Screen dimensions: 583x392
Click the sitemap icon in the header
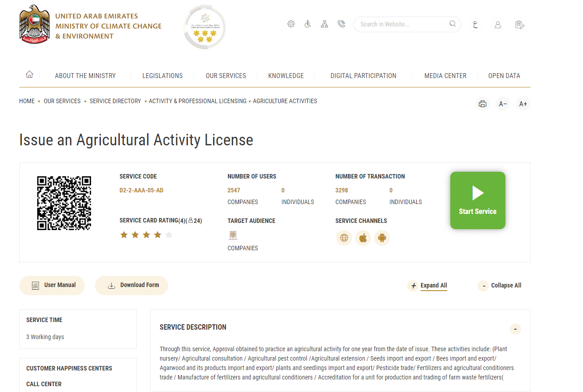(x=324, y=24)
